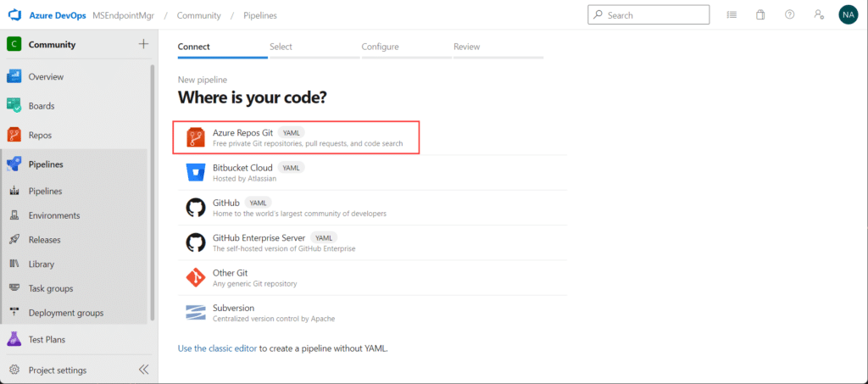Viewport: 868px width, 384px height.
Task: Click the Other Git diamond icon
Action: tap(196, 278)
